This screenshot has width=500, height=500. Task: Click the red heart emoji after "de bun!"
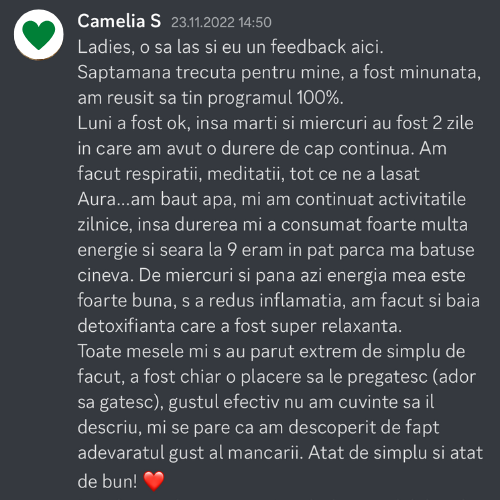154,481
